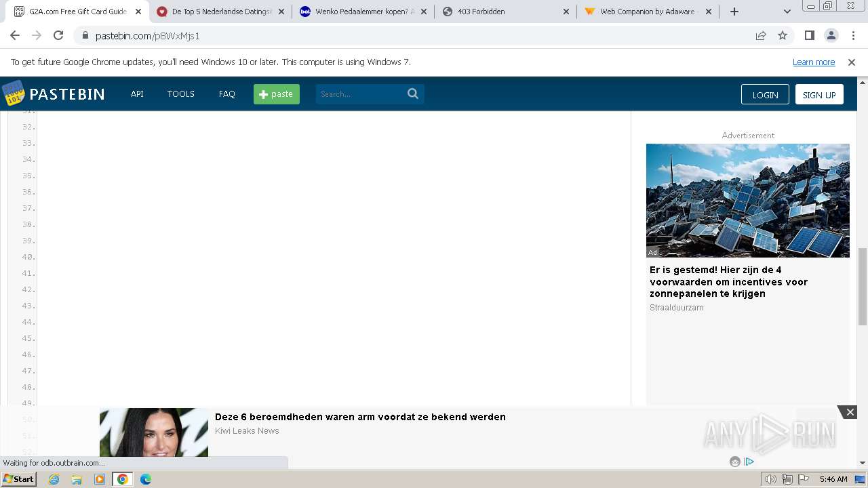Open the tab search dropdown arrow

click(x=787, y=12)
